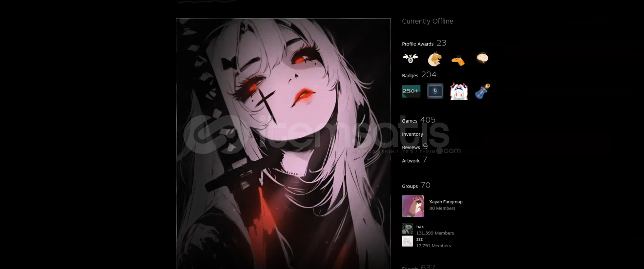Select the orange dinosaur profile award icon
The height and width of the screenshot is (269, 644).
coord(458,60)
